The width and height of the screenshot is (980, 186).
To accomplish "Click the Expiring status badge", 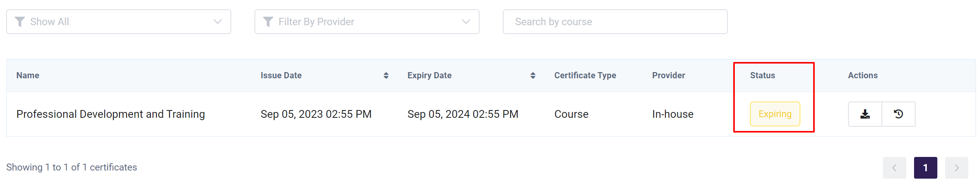I will (775, 114).
